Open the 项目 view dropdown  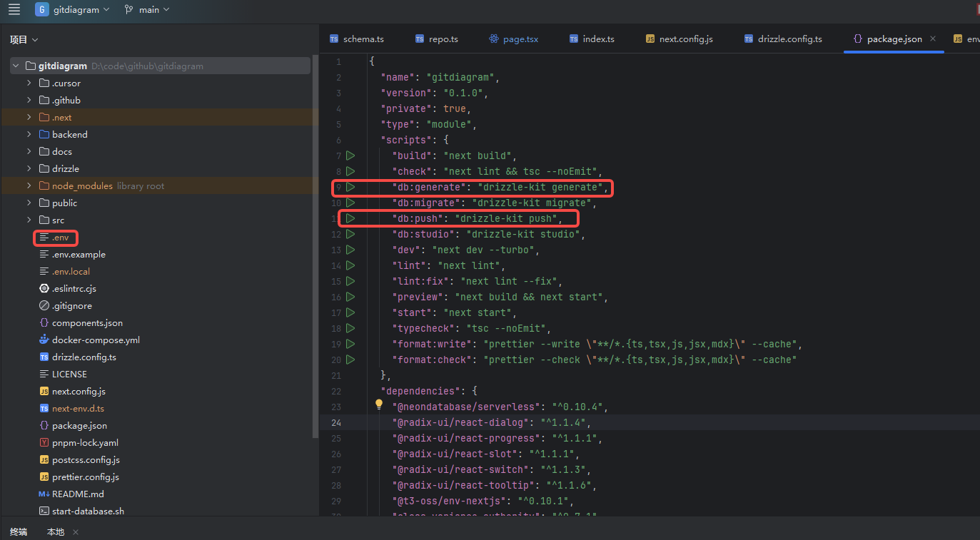click(24, 40)
